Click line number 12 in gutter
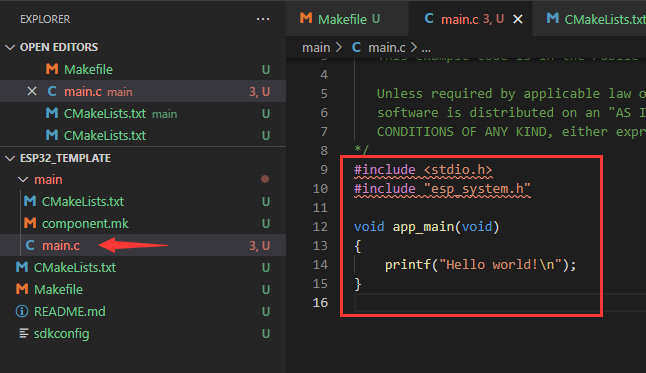Screen dimensions: 646x373 [320, 227]
